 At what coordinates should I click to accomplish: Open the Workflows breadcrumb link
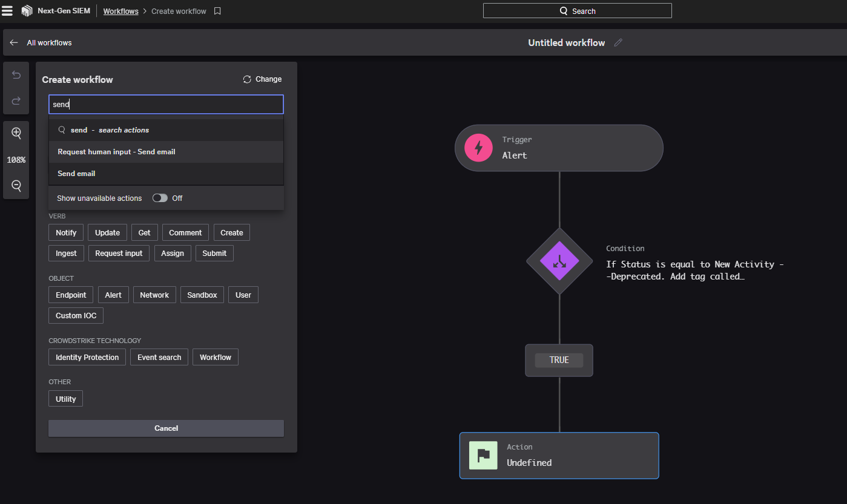pyautogui.click(x=120, y=11)
